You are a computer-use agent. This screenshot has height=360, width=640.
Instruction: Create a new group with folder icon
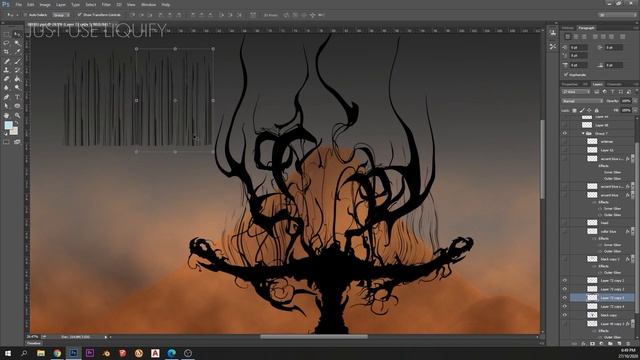(610, 344)
